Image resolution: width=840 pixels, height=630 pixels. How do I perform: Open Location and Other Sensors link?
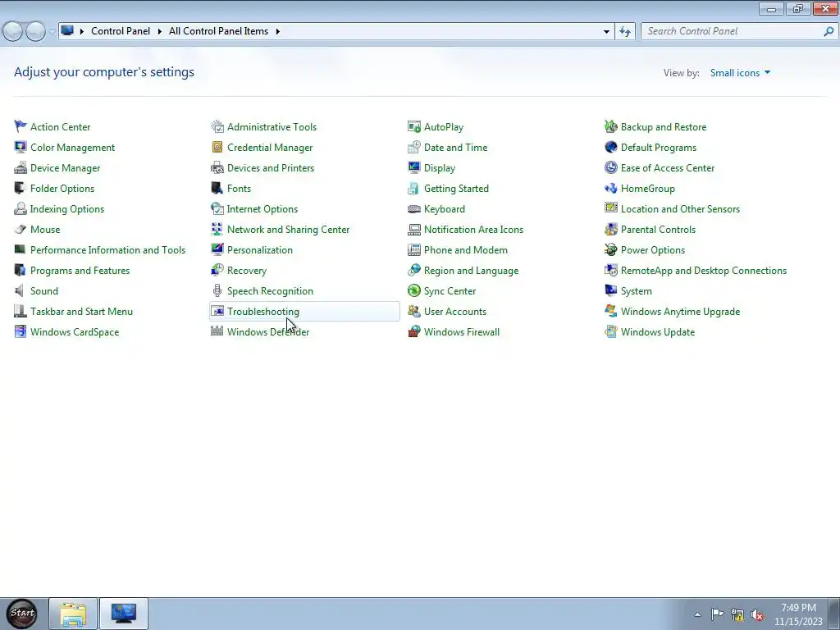[x=680, y=209]
